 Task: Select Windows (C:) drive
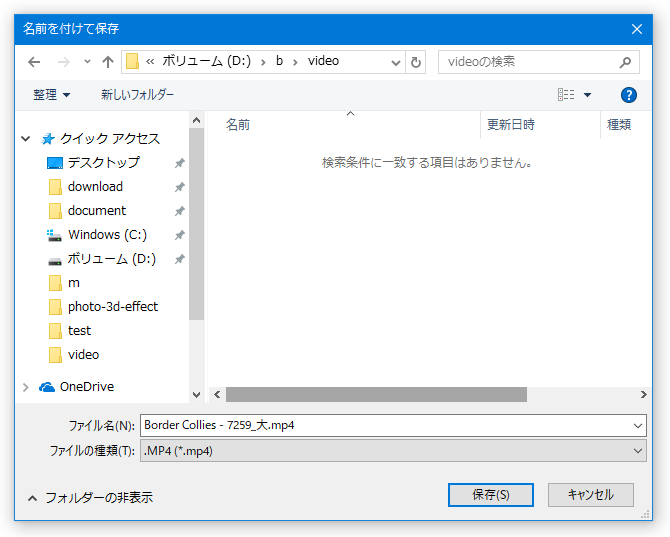[108, 235]
